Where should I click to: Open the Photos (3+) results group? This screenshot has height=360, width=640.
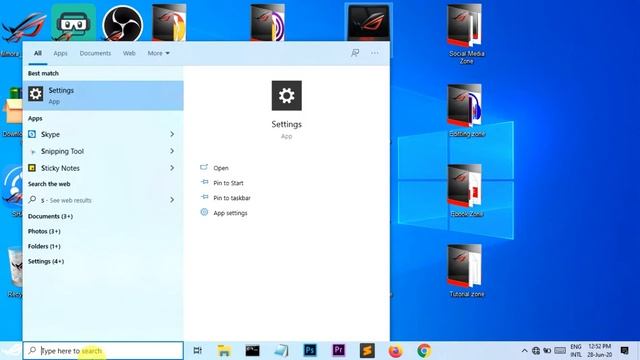click(44, 231)
